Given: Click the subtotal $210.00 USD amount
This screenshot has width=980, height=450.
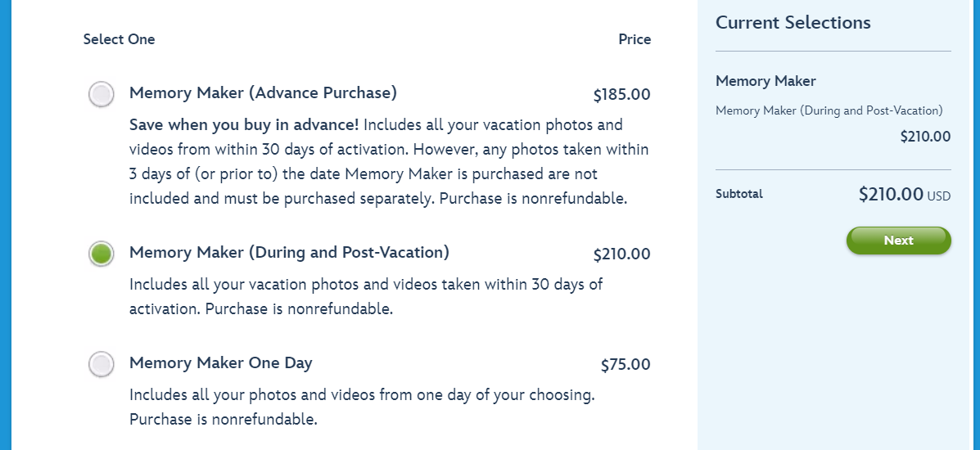Looking at the screenshot, I should tap(904, 195).
